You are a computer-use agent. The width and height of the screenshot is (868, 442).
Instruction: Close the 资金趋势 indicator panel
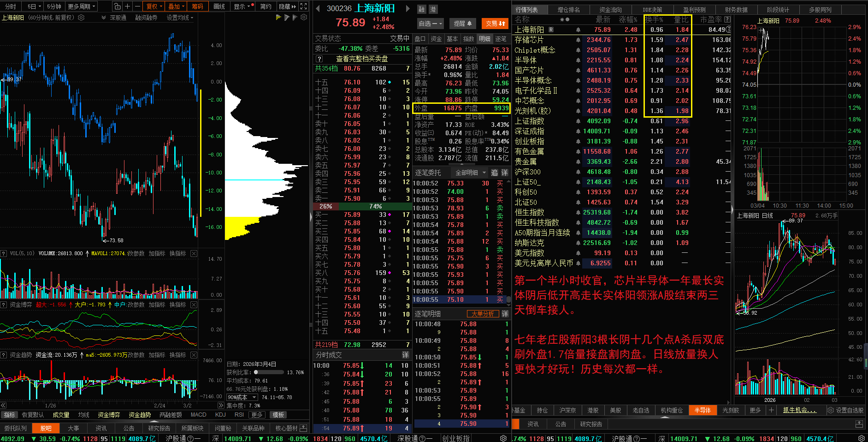click(194, 355)
